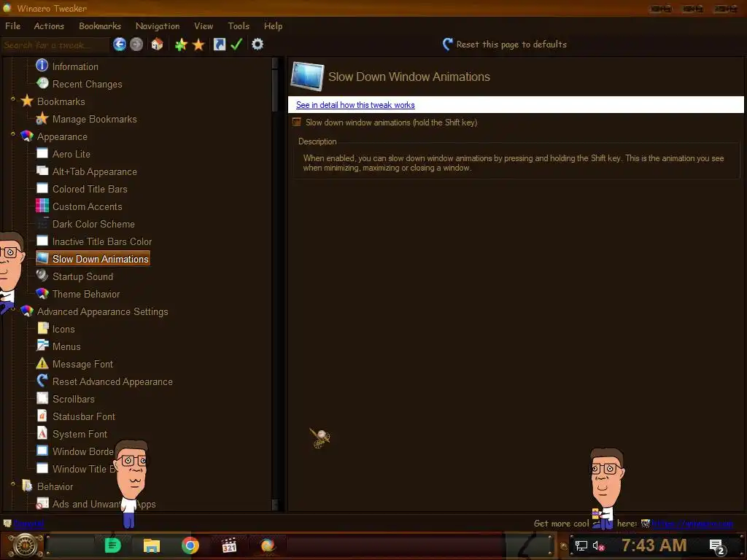Click the Donate link at the bottom left
This screenshot has width=747, height=560.
[x=28, y=524]
